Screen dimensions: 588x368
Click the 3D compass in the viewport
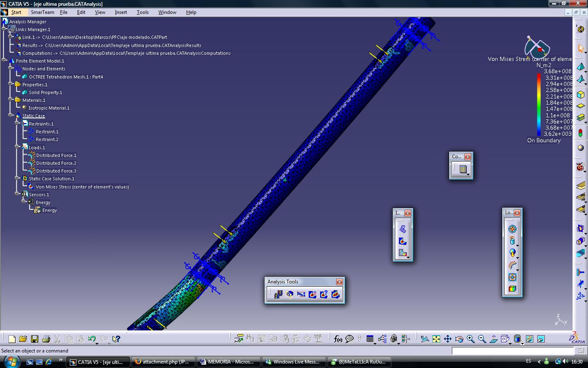(x=537, y=47)
